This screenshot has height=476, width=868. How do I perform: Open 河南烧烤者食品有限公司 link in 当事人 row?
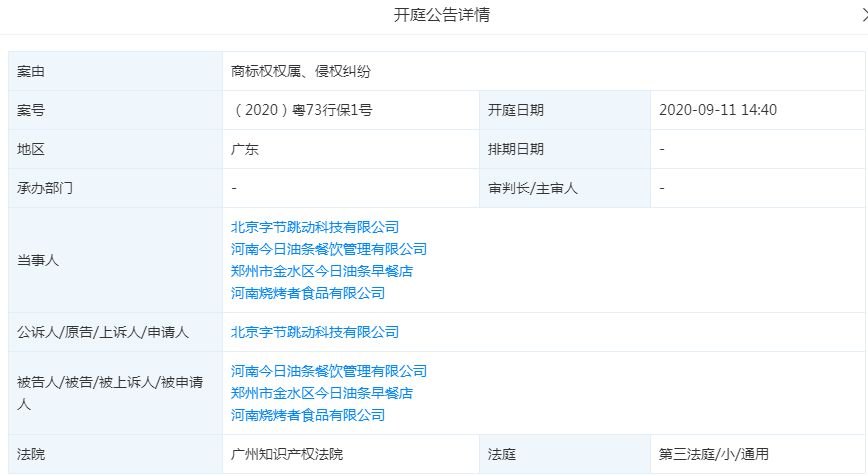pyautogui.click(x=307, y=293)
